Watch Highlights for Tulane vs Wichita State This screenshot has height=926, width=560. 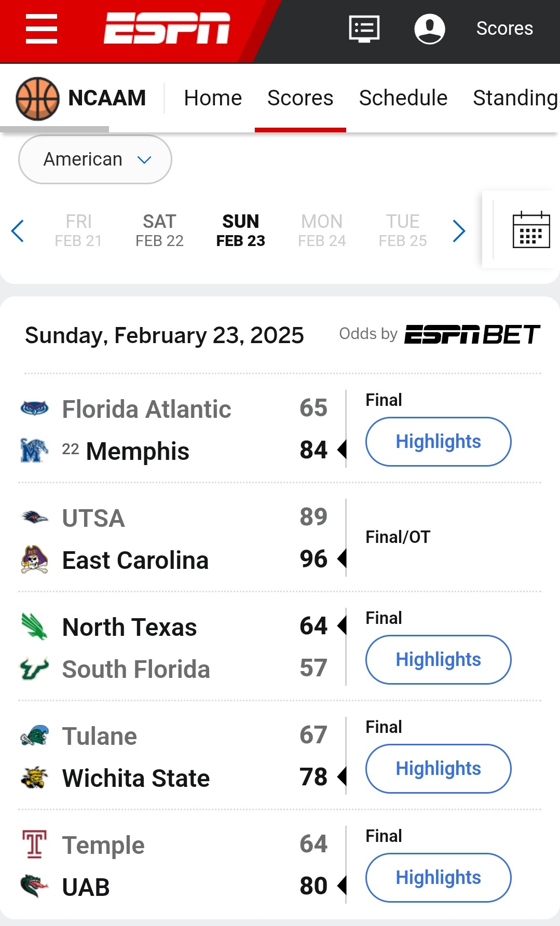pyautogui.click(x=438, y=769)
